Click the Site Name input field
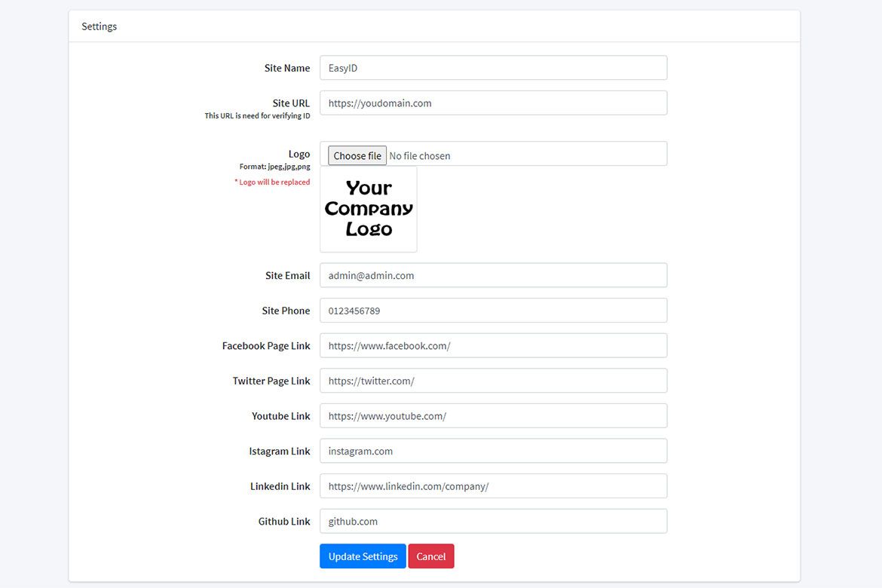 [493, 68]
